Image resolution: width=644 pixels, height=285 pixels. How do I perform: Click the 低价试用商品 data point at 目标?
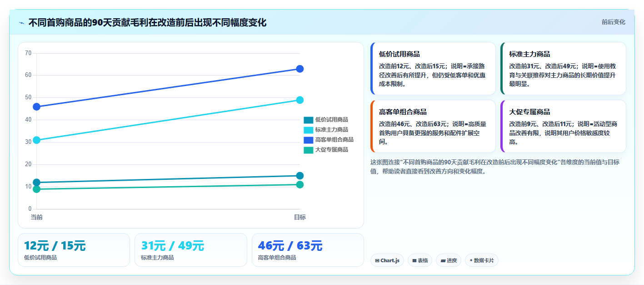(x=300, y=176)
